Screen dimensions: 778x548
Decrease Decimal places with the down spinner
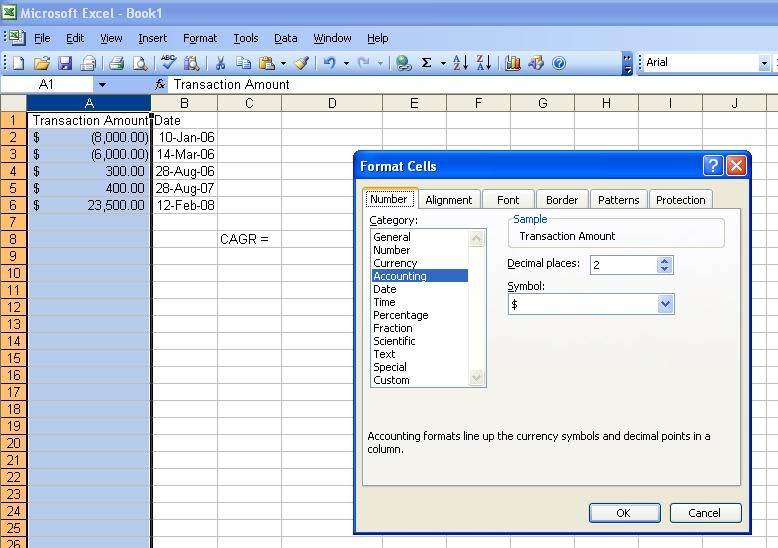coord(665,269)
